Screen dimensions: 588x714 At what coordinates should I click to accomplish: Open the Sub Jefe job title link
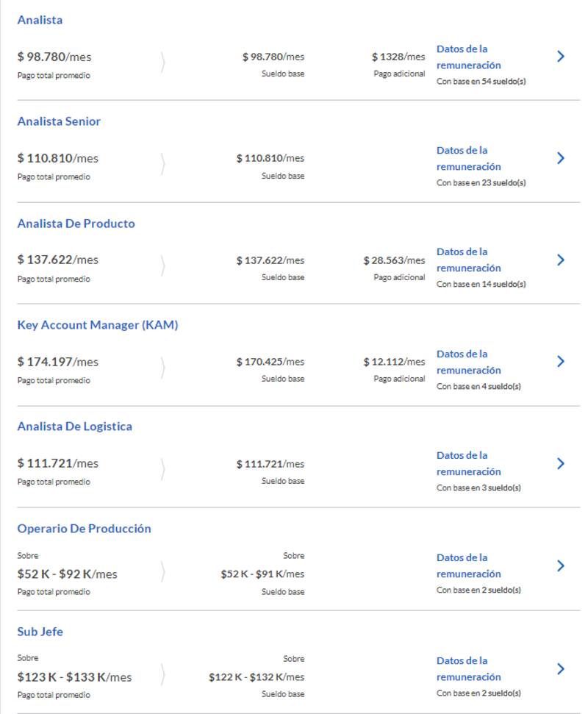point(40,632)
